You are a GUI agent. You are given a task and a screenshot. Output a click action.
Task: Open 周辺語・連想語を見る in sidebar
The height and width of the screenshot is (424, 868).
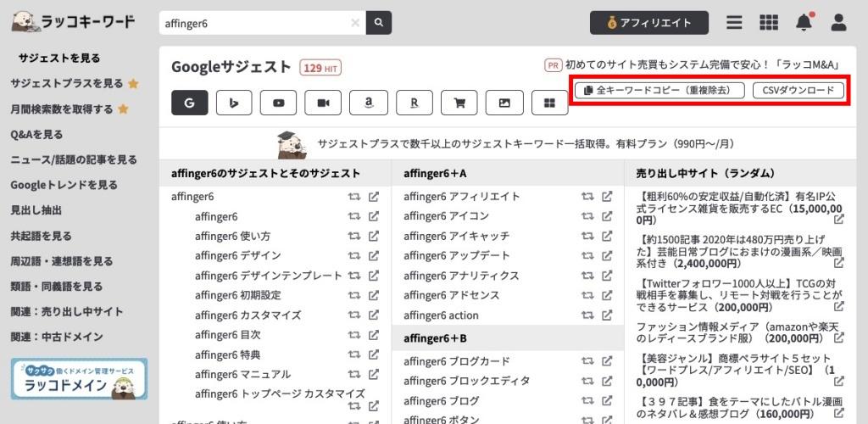click(61, 260)
